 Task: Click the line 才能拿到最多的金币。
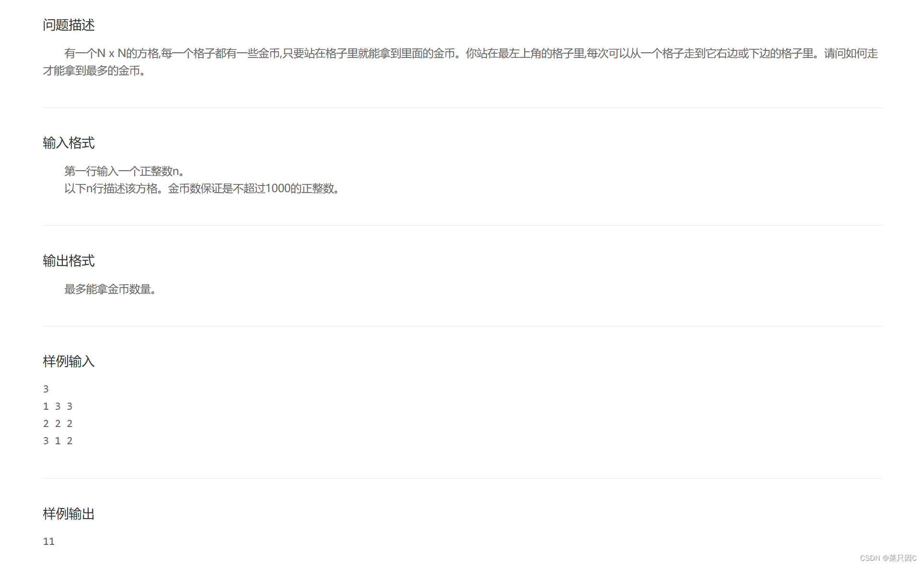94,70
